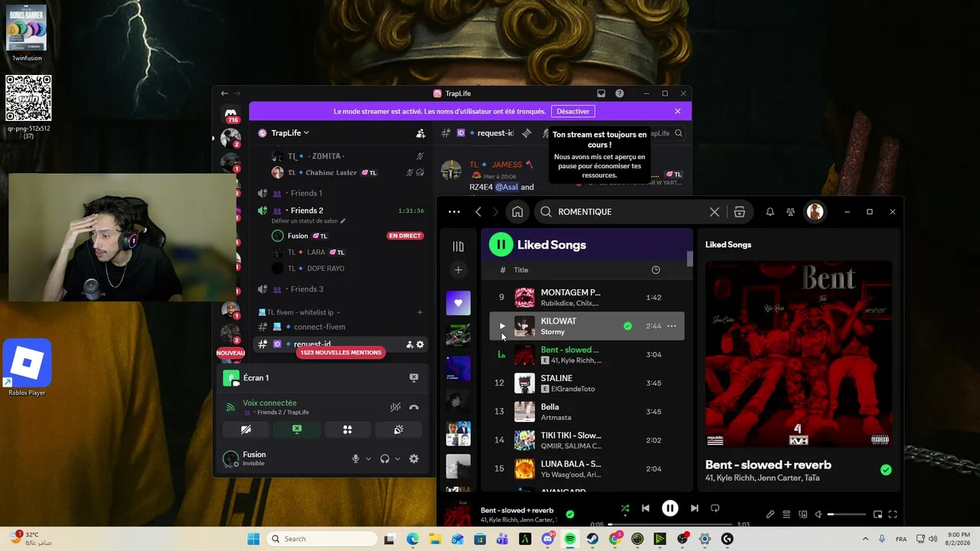The height and width of the screenshot is (551, 980).
Task: Open TrapLife server dropdown menu
Action: (x=290, y=133)
